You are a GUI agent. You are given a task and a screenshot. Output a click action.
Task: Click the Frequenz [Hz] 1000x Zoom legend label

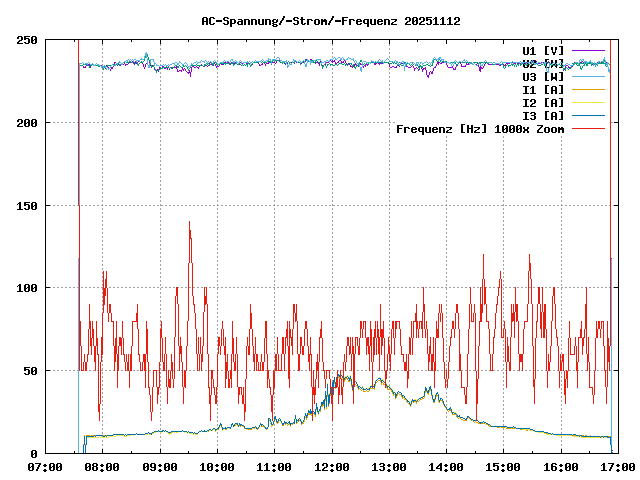pyautogui.click(x=480, y=128)
